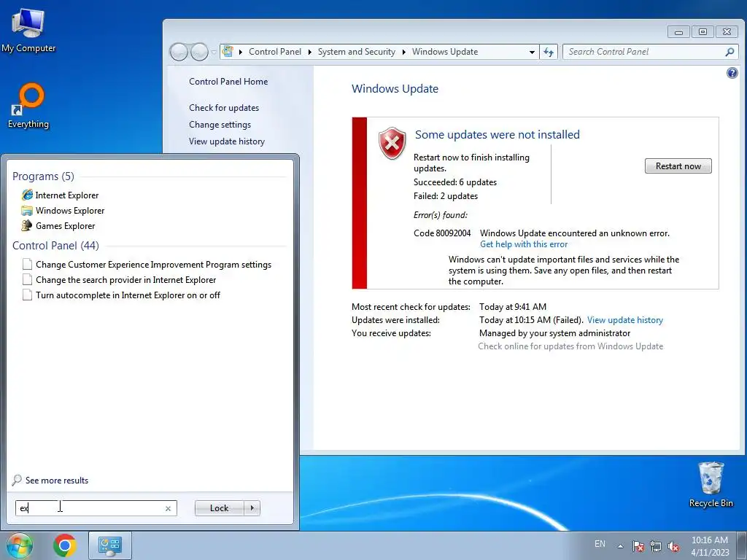Open My Computer desktop icon
The width and height of the screenshot is (747, 560).
[x=28, y=31]
